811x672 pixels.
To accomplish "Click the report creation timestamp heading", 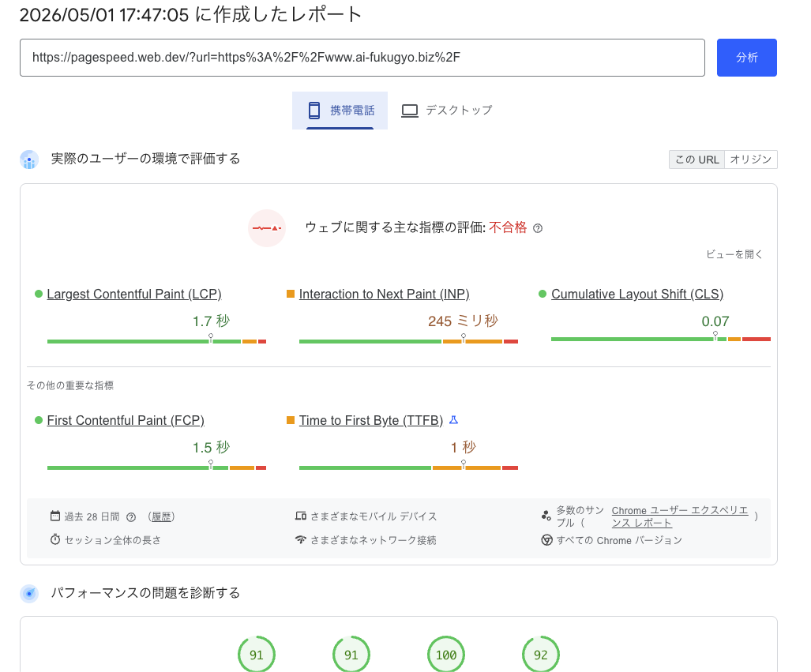I will tap(190, 14).
